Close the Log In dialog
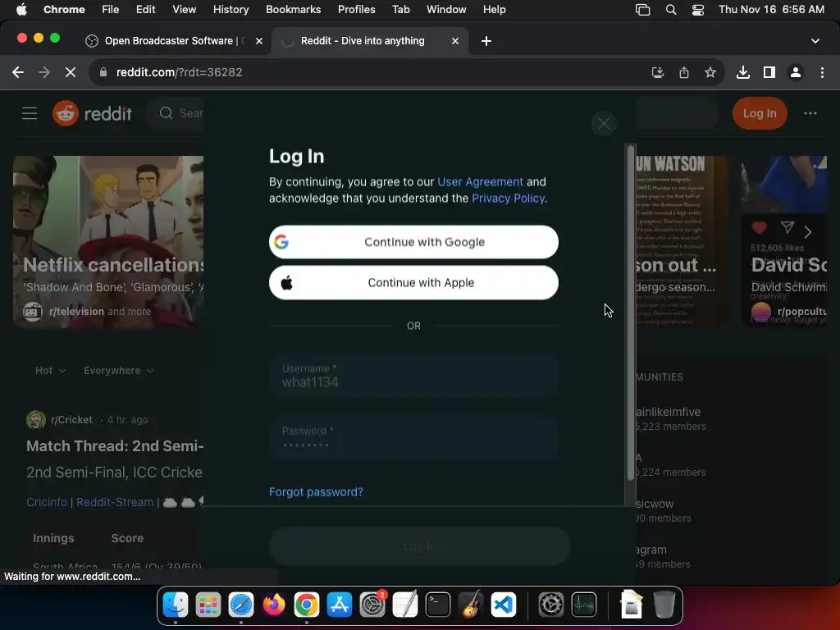Screen dimensions: 840x630 tap(604, 124)
